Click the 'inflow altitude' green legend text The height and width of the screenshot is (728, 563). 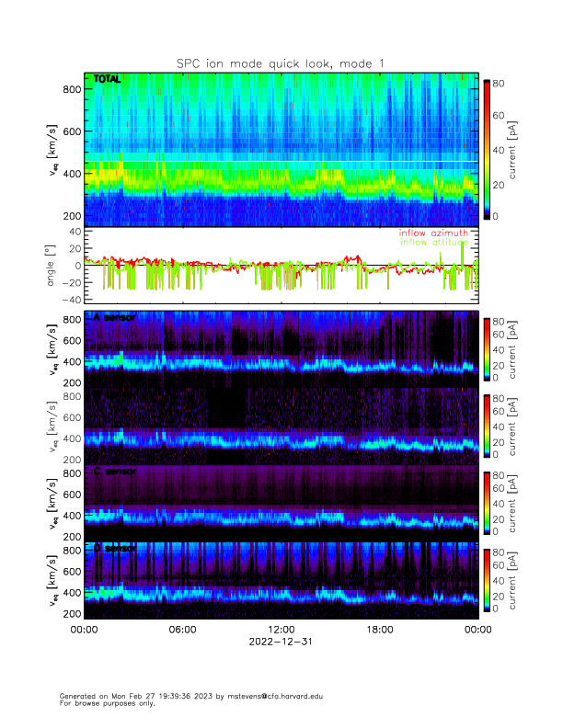433,243
